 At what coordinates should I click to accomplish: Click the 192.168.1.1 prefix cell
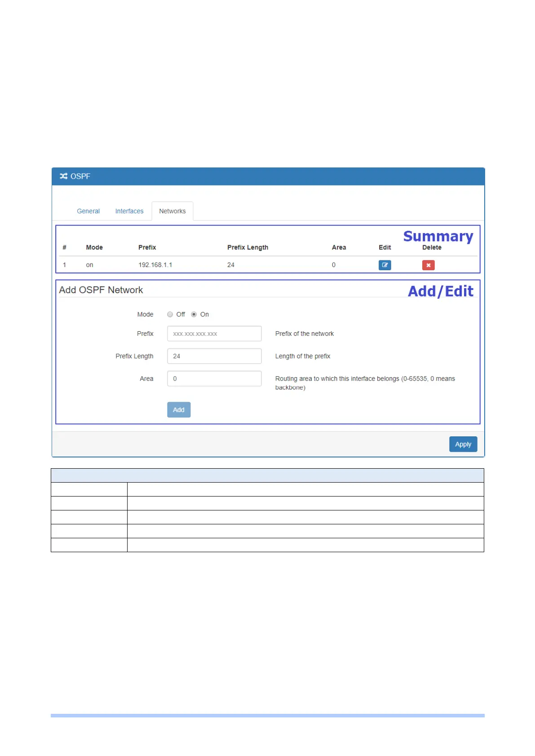pos(155,265)
